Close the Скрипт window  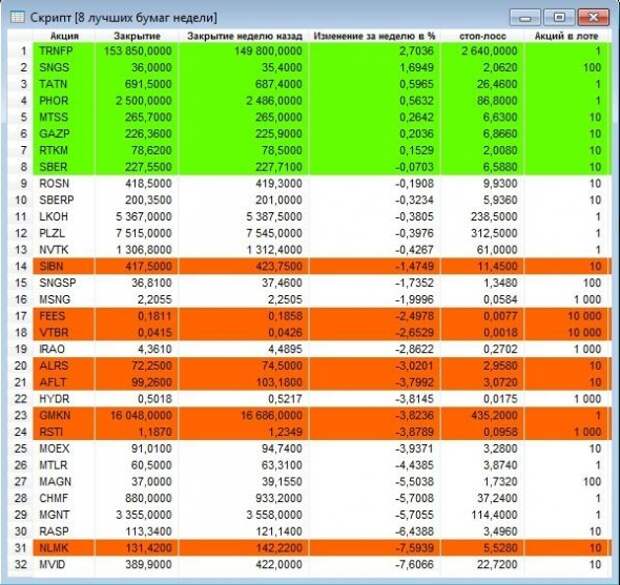pyautogui.click(x=593, y=17)
